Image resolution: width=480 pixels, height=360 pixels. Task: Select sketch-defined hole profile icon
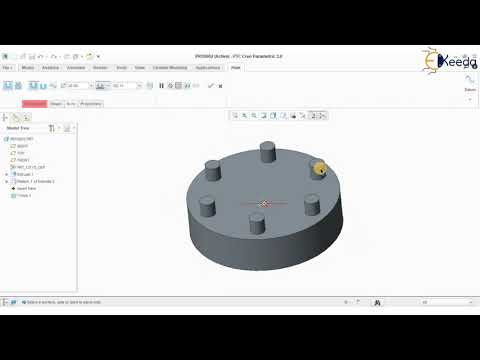pyautogui.click(x=53, y=86)
